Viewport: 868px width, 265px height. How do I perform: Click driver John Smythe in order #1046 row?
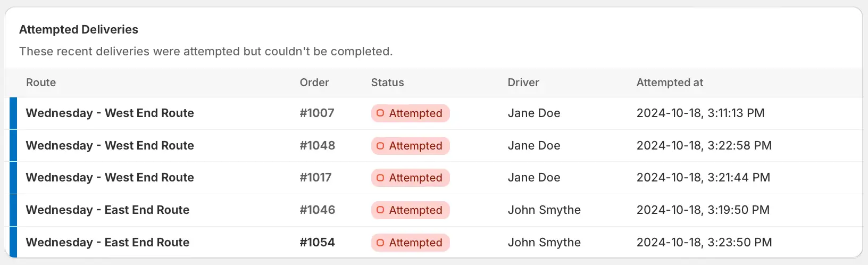tap(544, 210)
